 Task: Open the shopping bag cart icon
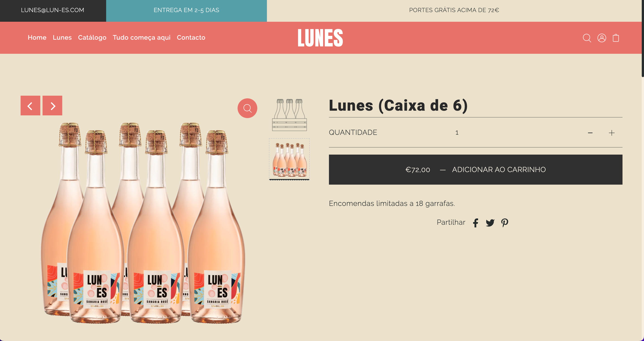[x=616, y=38]
